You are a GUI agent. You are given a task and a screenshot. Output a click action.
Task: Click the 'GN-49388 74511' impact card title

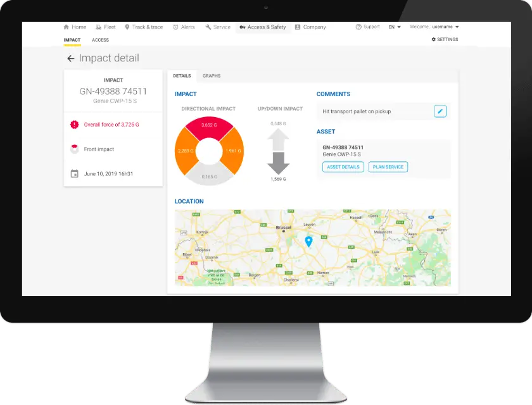(x=113, y=91)
